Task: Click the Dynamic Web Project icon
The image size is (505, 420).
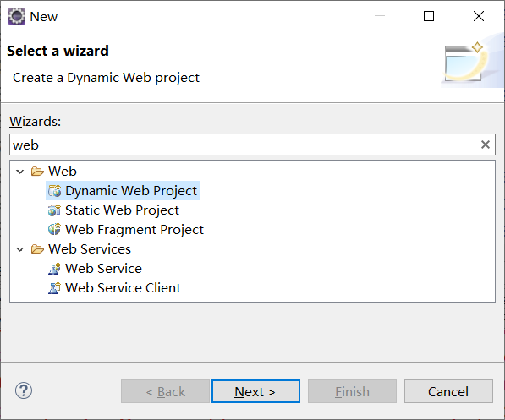Action: (54, 190)
